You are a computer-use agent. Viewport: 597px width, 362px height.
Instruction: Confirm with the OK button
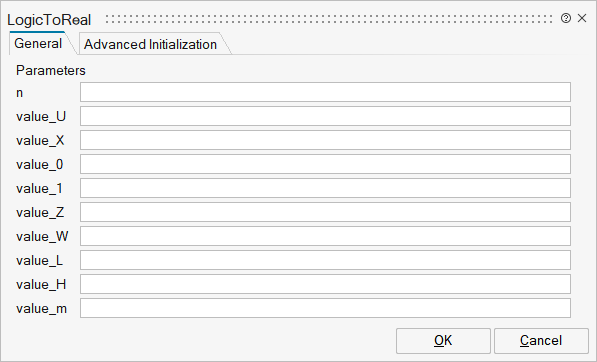(x=443, y=341)
